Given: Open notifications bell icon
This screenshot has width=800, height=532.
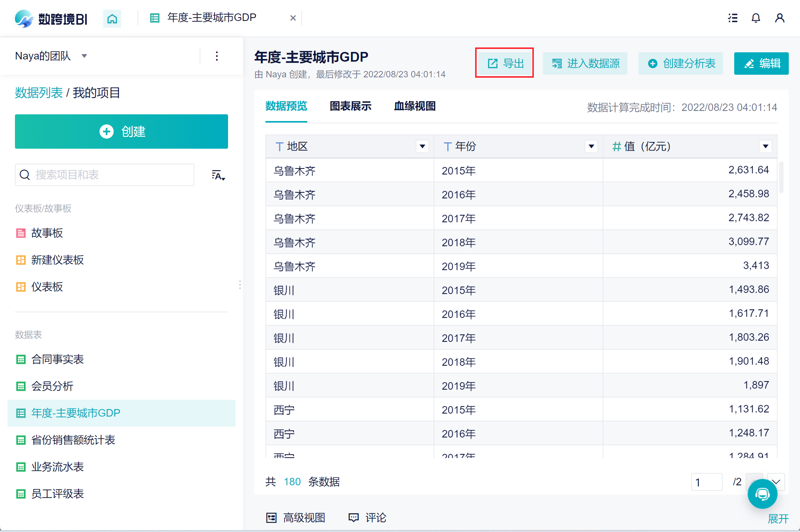Looking at the screenshot, I should tap(756, 18).
